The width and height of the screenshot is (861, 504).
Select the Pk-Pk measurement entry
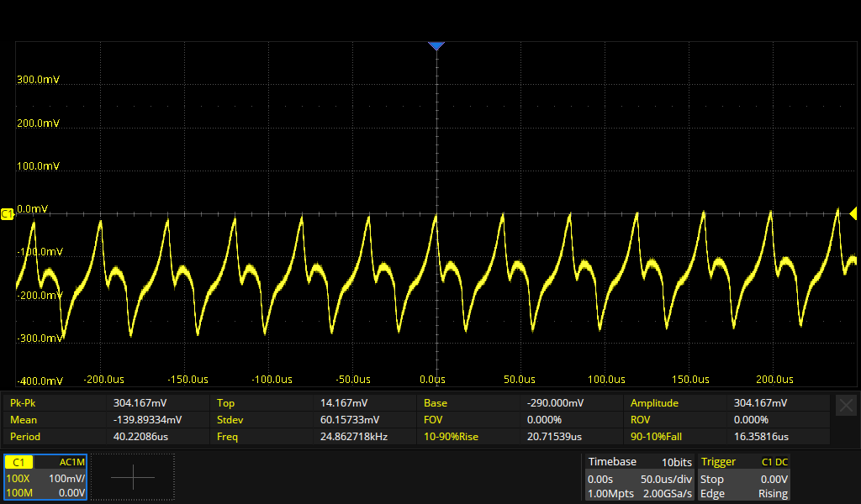click(22, 403)
